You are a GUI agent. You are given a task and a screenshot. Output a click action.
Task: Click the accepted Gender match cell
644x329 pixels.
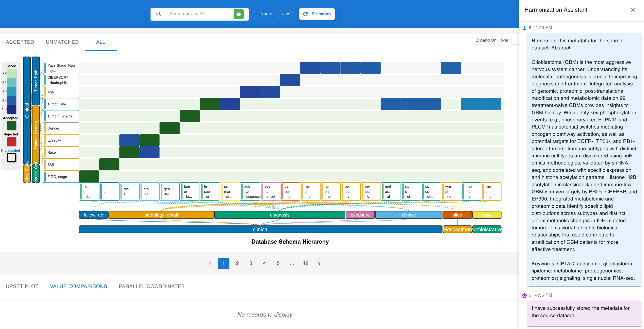pyautogui.click(x=170, y=128)
